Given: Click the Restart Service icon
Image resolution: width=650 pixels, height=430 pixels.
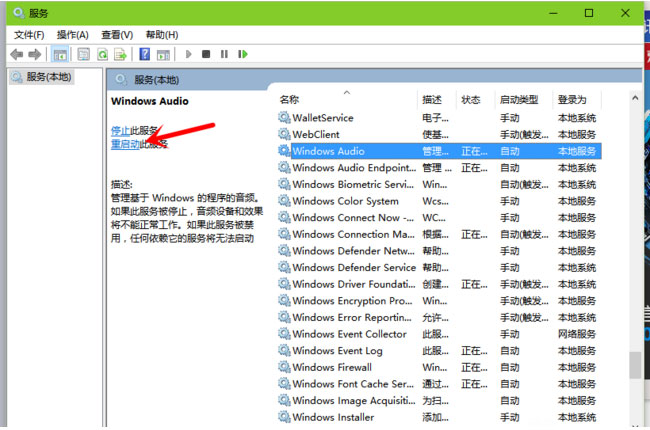Looking at the screenshot, I should click(243, 54).
